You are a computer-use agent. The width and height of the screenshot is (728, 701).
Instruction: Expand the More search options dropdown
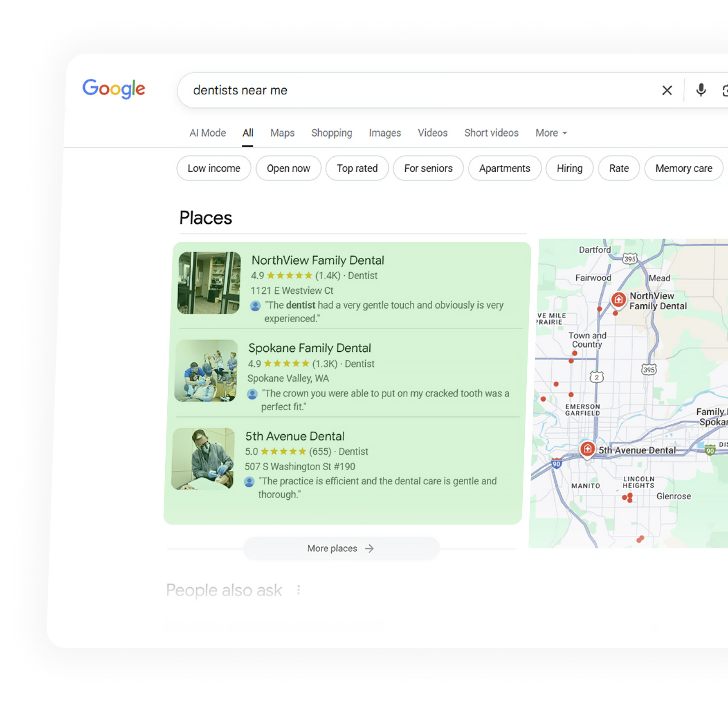551,133
